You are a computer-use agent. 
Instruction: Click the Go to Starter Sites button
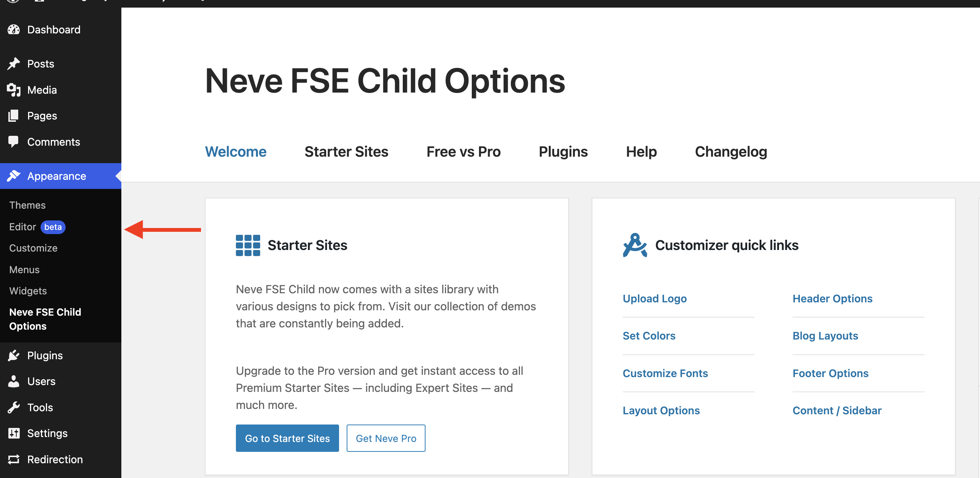pos(287,438)
